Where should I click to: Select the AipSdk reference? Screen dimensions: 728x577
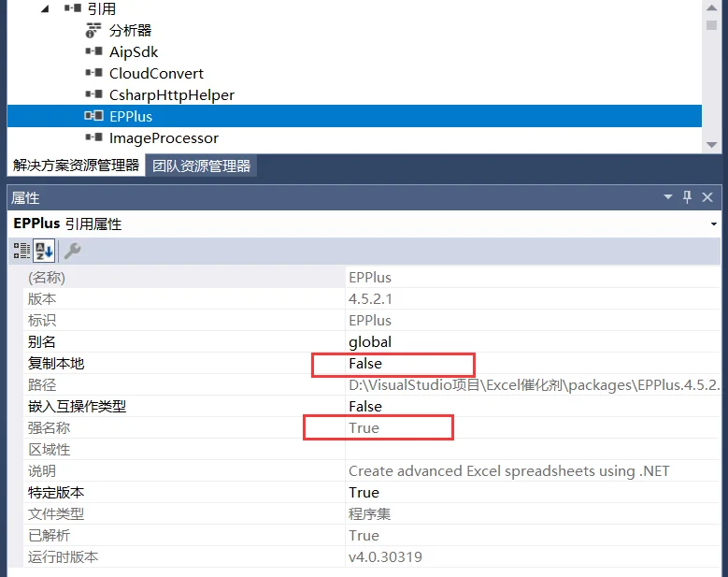tap(134, 52)
